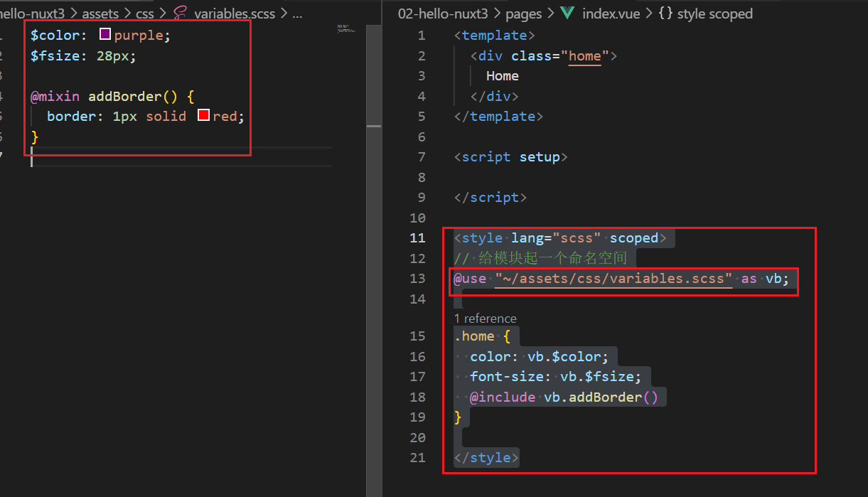Select "assets" in the left breadcrumb
Screen dimensions: 868x497
click(x=100, y=14)
